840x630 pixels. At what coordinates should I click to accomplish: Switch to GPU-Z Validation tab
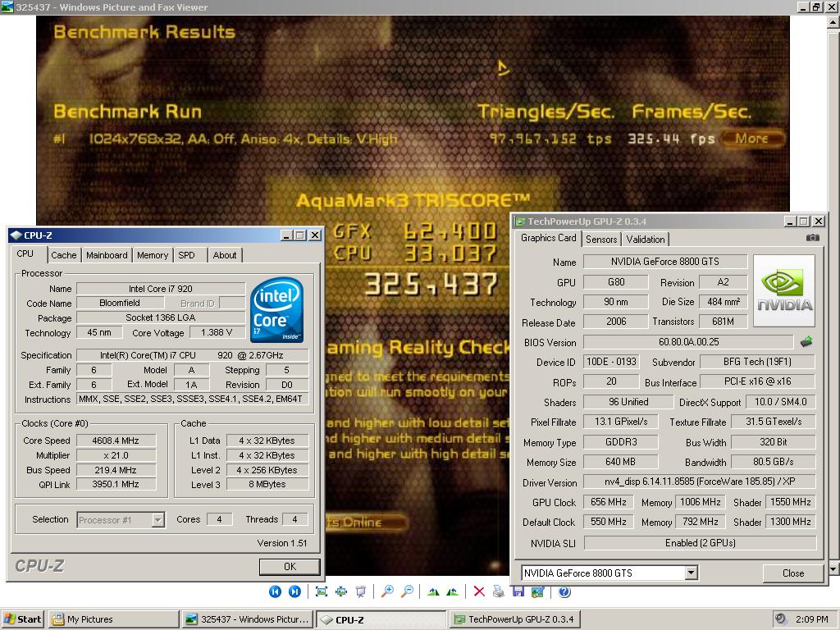[646, 239]
